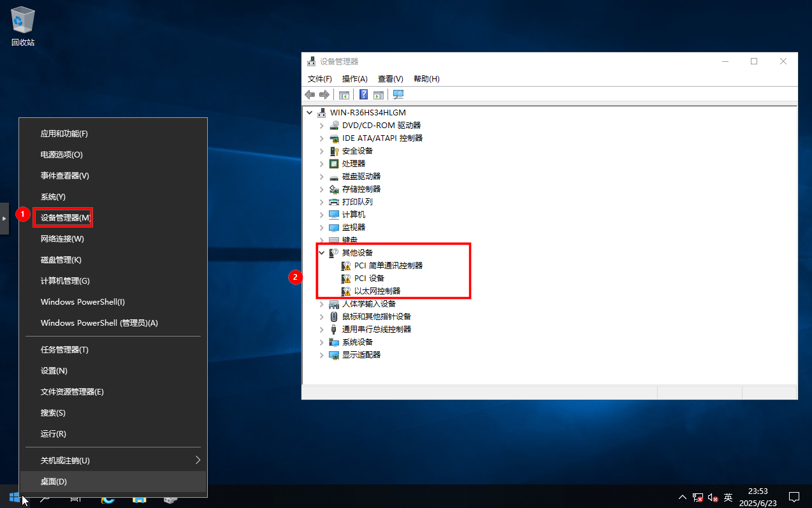Choose 事件查看器(V) in the context menu

click(113, 175)
